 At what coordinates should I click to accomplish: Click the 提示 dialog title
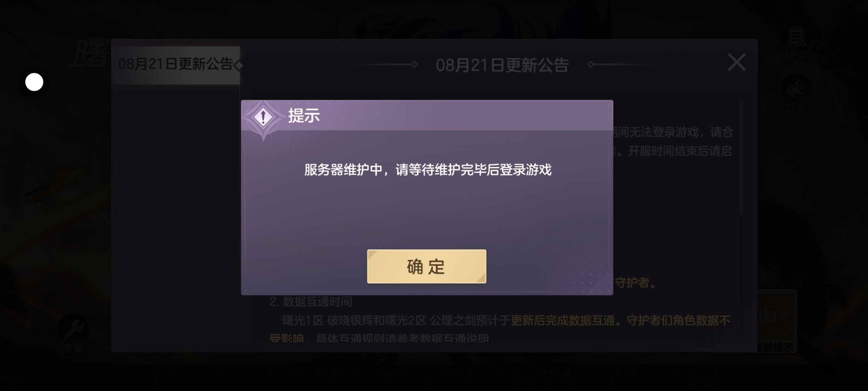(304, 116)
